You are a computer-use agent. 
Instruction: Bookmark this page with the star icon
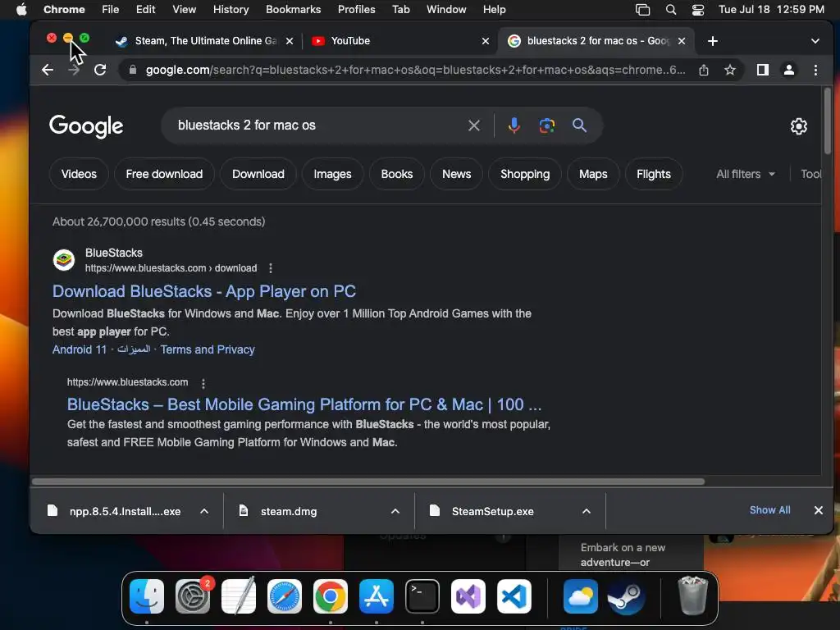point(729,70)
